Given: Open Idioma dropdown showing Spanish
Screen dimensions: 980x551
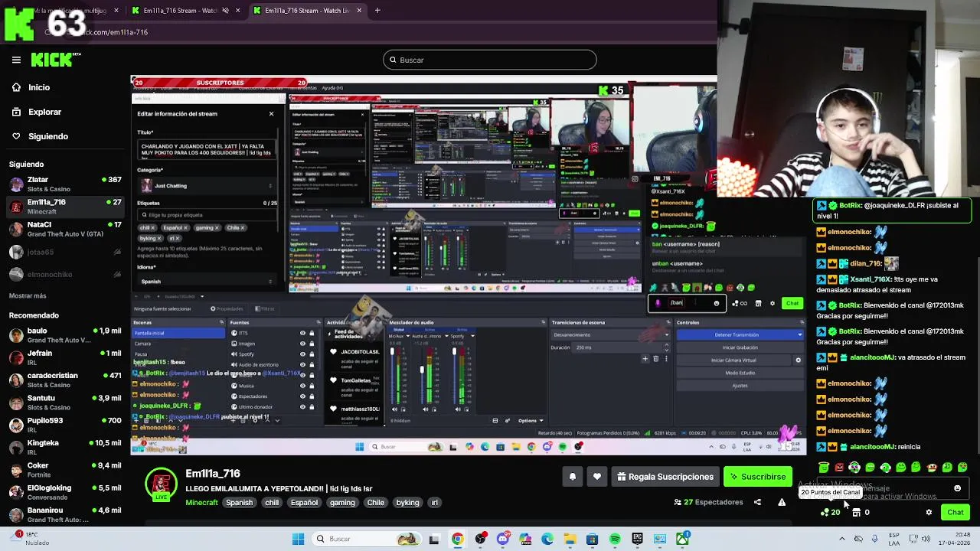Looking at the screenshot, I should pyautogui.click(x=207, y=282).
